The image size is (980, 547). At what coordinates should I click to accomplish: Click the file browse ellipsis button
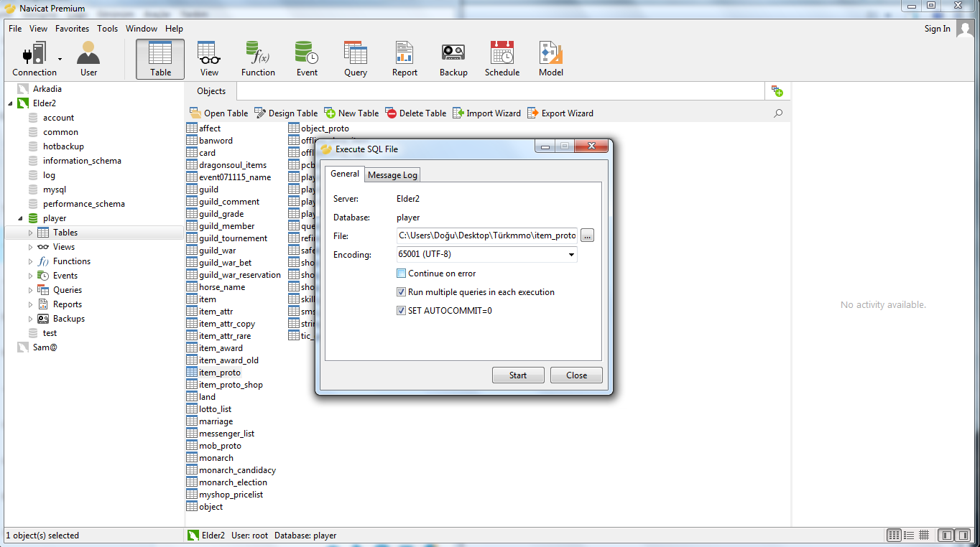pyautogui.click(x=588, y=235)
